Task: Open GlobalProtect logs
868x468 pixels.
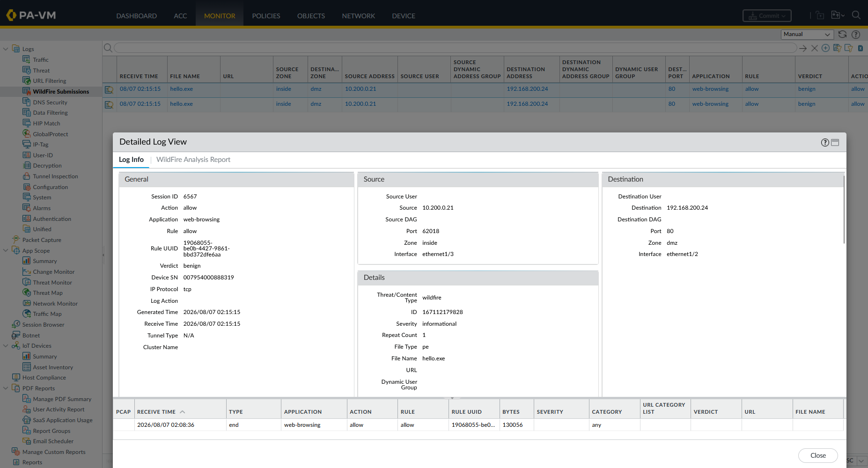Action: tap(51, 134)
